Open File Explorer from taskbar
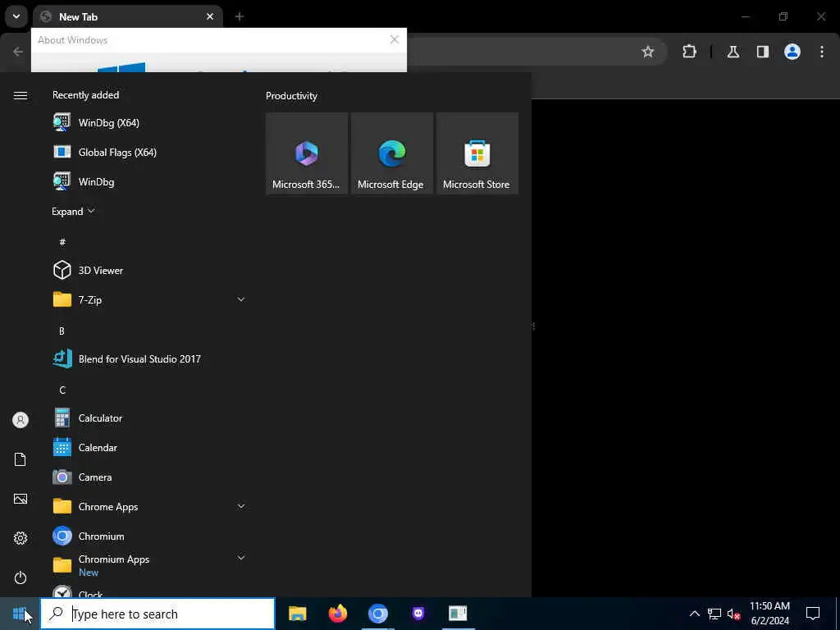Viewport: 840px width, 630px height. 297,614
